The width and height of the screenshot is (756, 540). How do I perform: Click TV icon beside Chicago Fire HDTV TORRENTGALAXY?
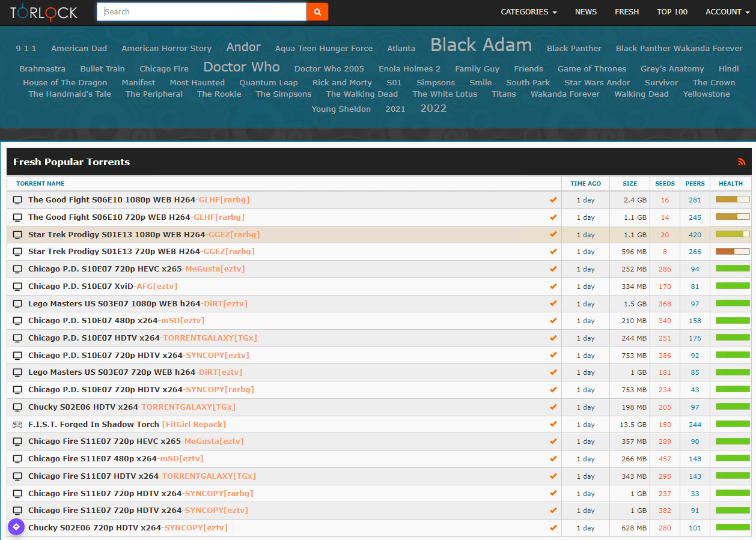pos(17,476)
